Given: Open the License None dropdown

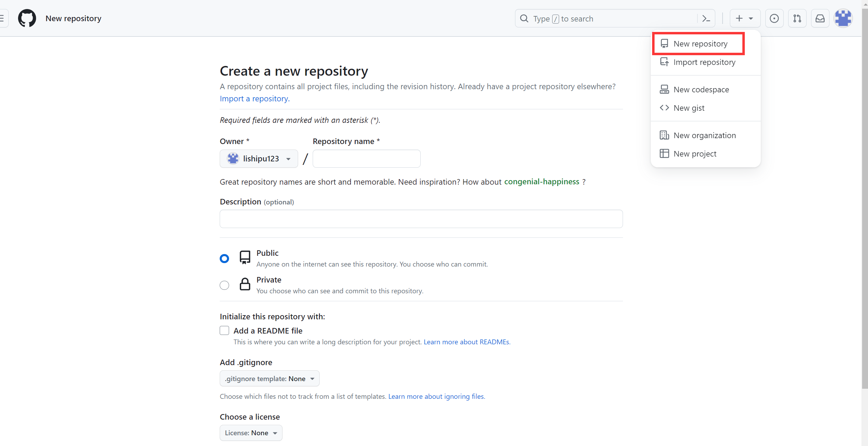Looking at the screenshot, I should click(x=251, y=433).
